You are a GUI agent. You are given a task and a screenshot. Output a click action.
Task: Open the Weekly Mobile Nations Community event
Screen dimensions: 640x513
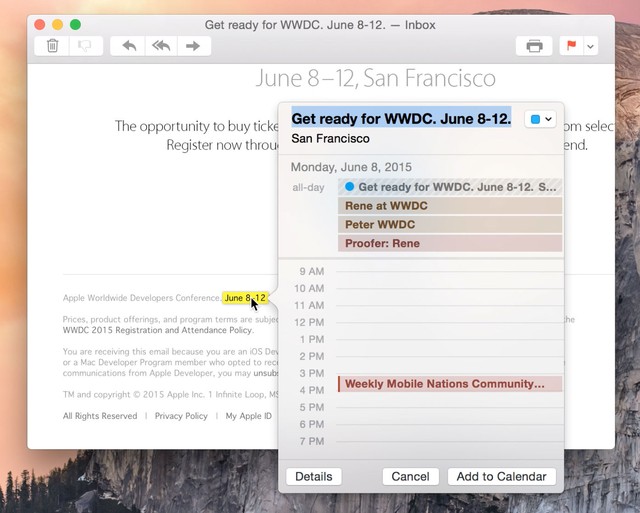pos(450,384)
